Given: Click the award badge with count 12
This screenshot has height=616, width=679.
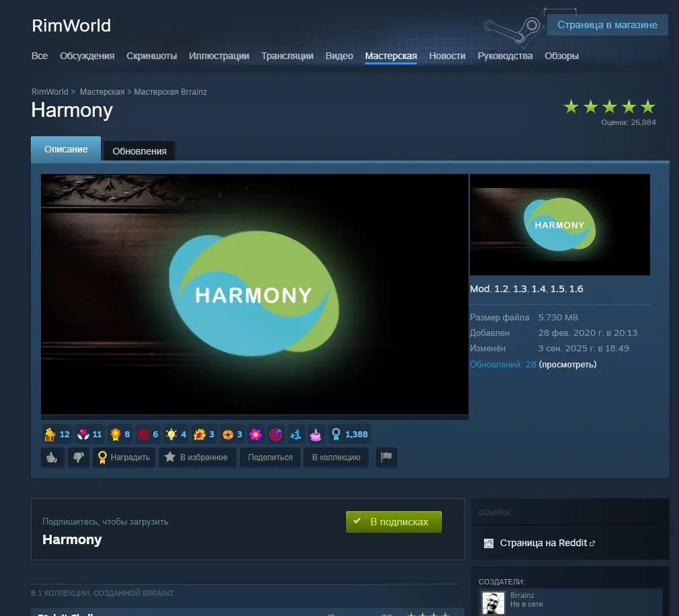Looking at the screenshot, I should coord(57,434).
